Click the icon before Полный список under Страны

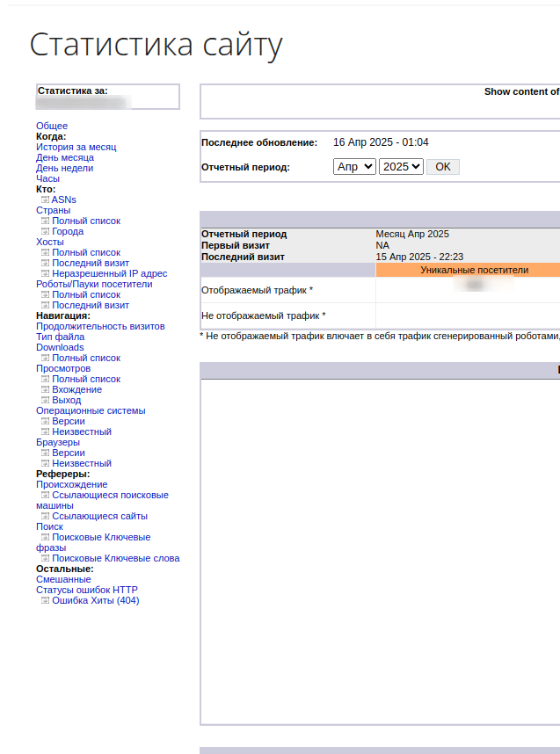coord(45,221)
